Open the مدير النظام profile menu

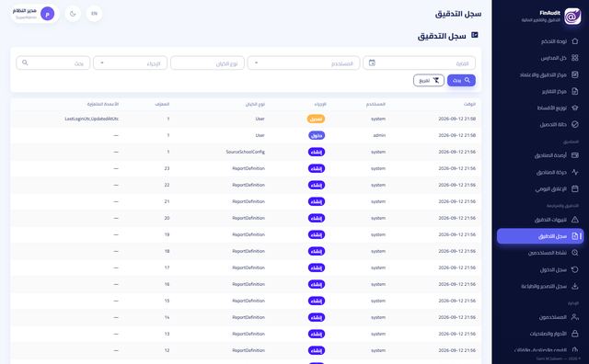click(34, 14)
